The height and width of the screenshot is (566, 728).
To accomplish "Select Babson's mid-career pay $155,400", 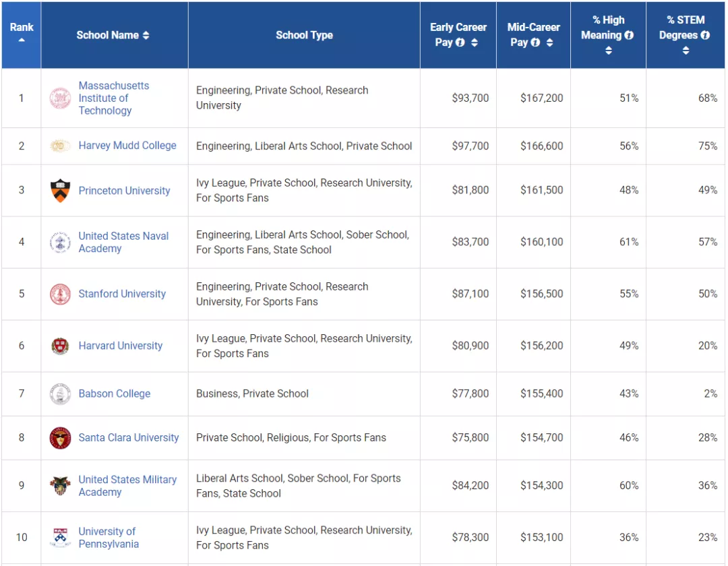I will (x=541, y=394).
